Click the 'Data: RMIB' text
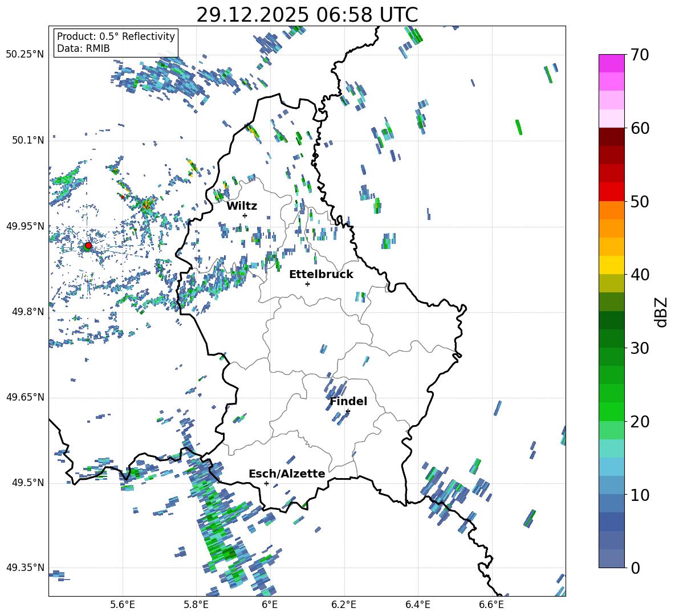The image size is (675, 616). pyautogui.click(x=83, y=48)
